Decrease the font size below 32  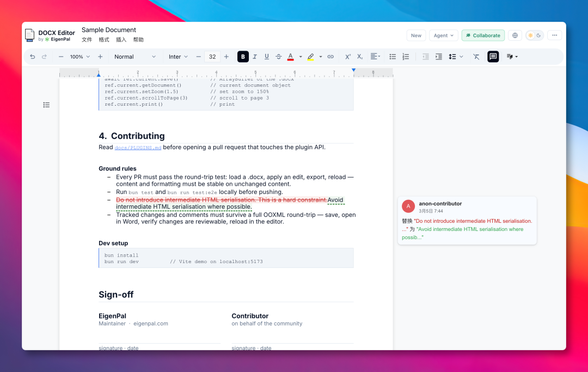(198, 57)
